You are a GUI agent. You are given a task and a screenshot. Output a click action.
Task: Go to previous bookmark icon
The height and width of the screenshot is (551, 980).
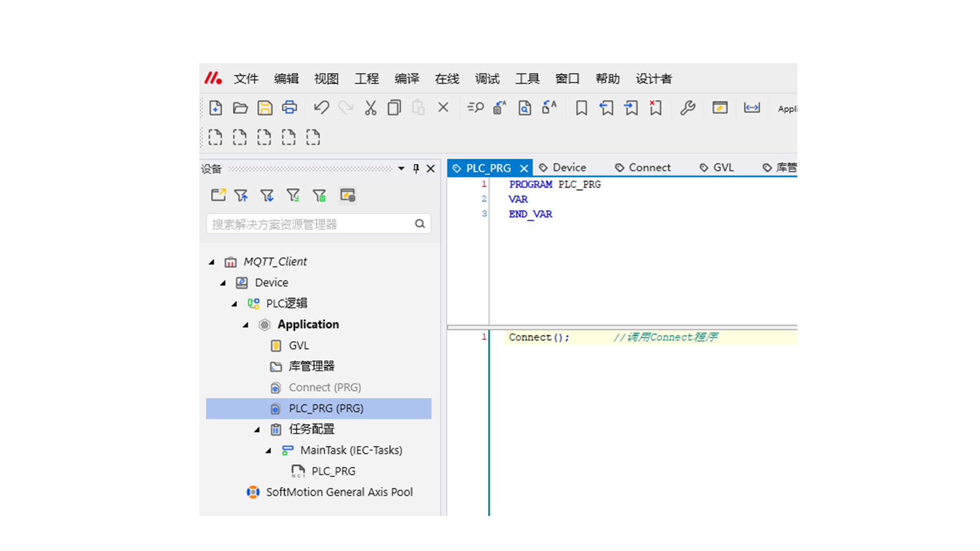pos(606,108)
